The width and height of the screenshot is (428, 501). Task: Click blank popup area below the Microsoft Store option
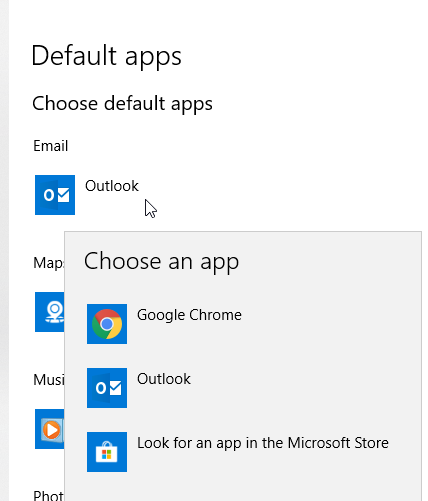pos(243,487)
